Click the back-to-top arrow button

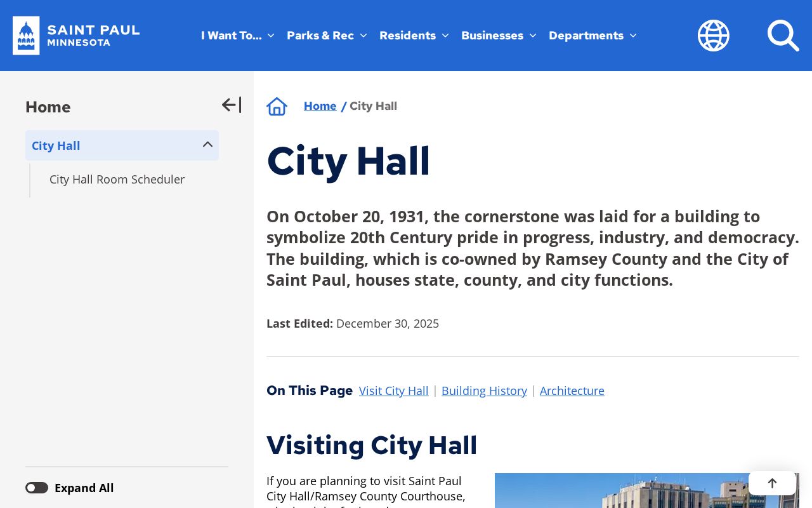(772, 483)
